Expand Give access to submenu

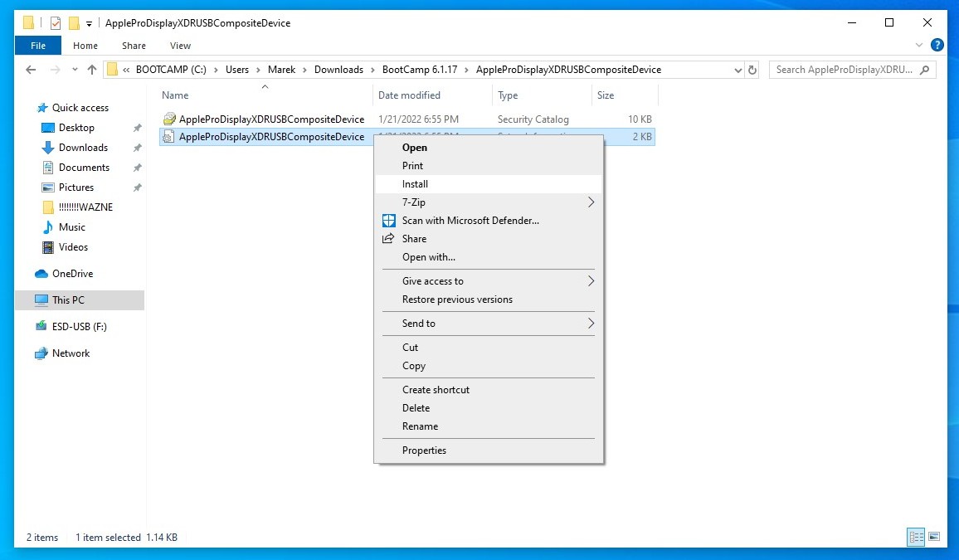click(x=488, y=281)
